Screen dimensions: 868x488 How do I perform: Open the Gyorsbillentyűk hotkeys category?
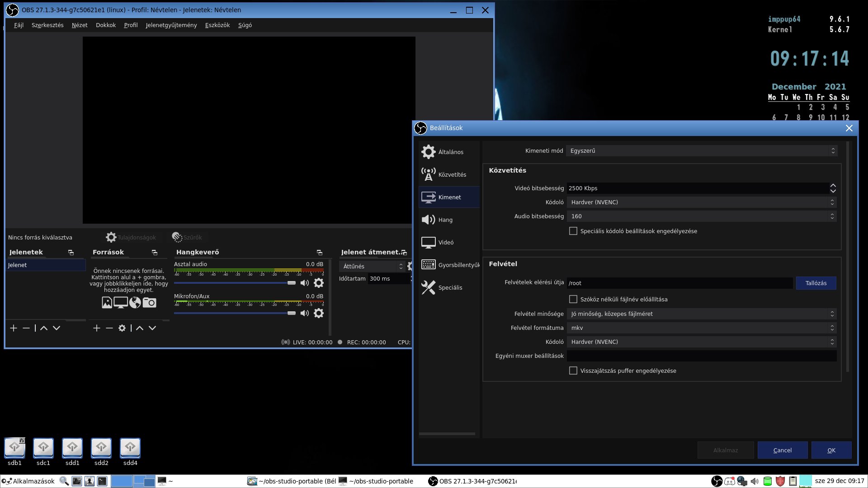click(449, 265)
